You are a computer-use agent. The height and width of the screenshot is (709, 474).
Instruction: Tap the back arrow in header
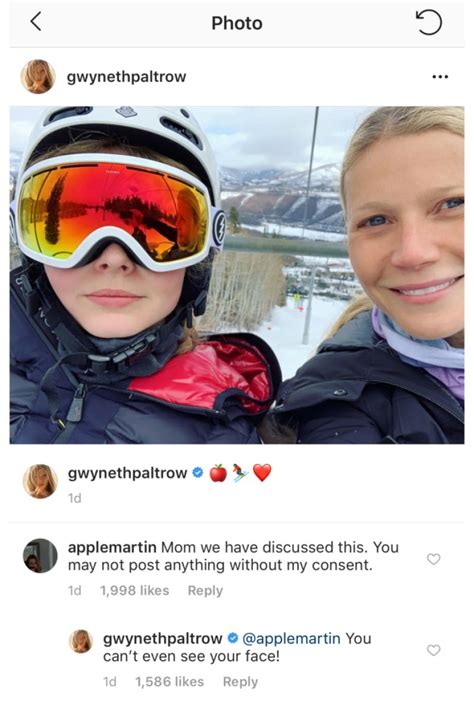pos(36,21)
